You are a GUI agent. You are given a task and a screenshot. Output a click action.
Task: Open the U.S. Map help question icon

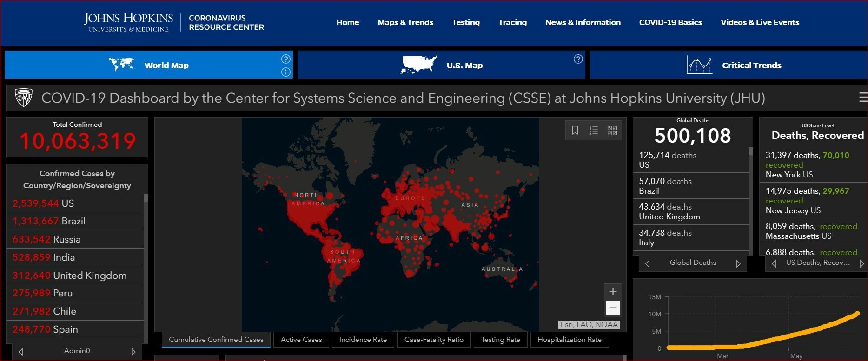578,59
